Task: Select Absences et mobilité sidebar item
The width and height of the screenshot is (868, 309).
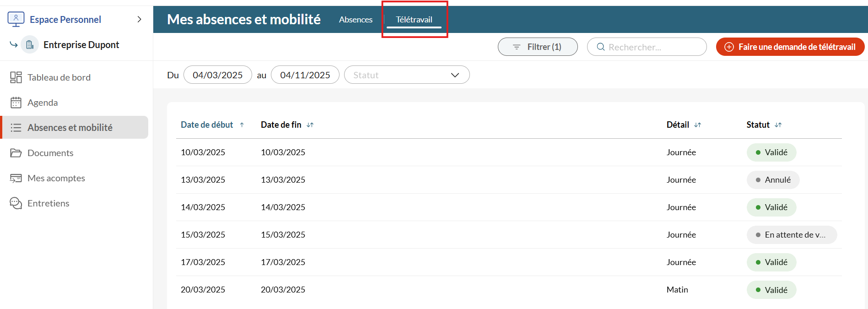Action: point(74,127)
